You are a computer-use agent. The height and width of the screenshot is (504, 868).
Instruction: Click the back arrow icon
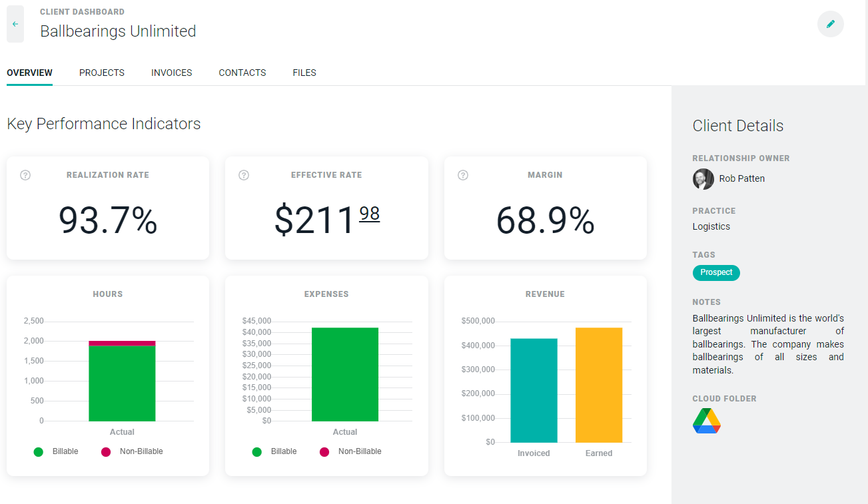click(15, 24)
